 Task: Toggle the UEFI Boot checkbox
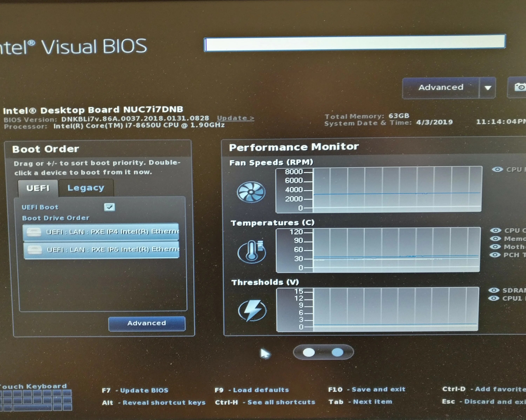tap(109, 207)
